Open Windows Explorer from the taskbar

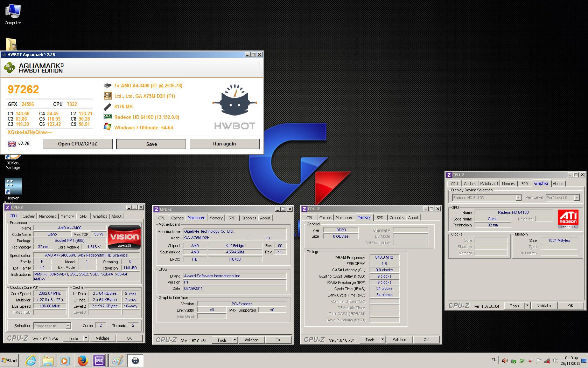click(x=48, y=360)
